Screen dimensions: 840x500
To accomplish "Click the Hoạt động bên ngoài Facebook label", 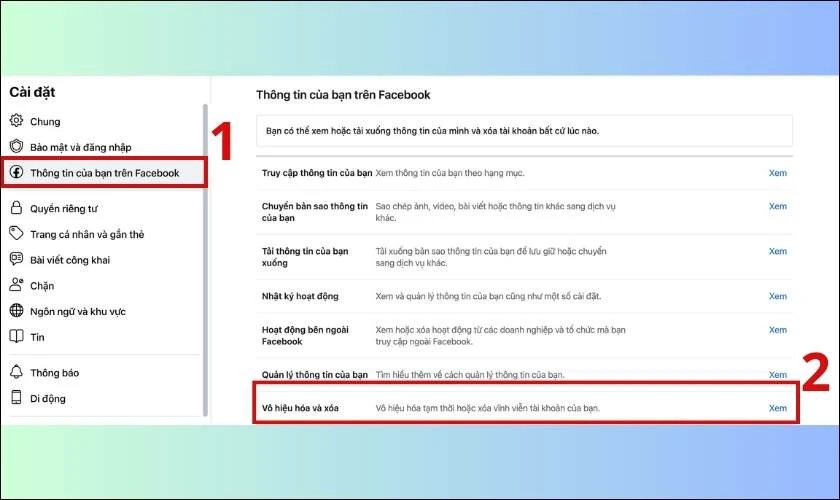I will click(x=305, y=335).
